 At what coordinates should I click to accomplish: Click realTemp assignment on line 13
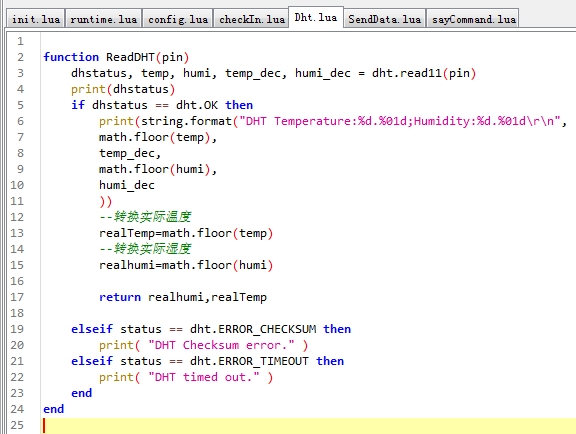186,233
